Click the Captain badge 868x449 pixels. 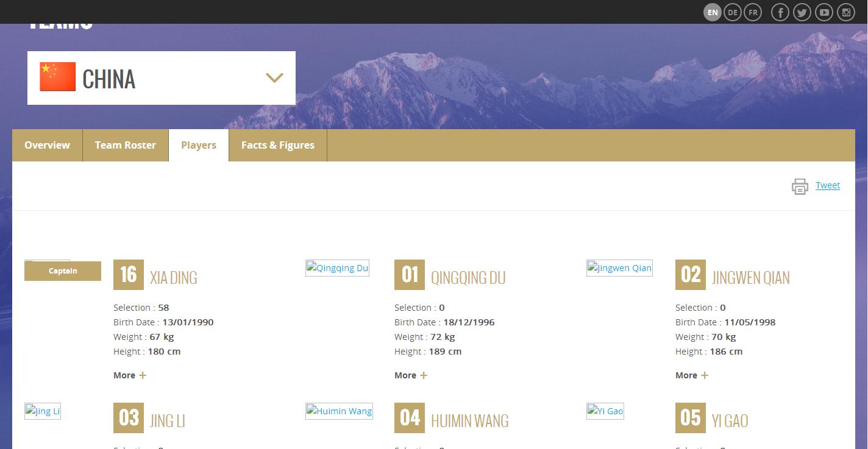[63, 271]
